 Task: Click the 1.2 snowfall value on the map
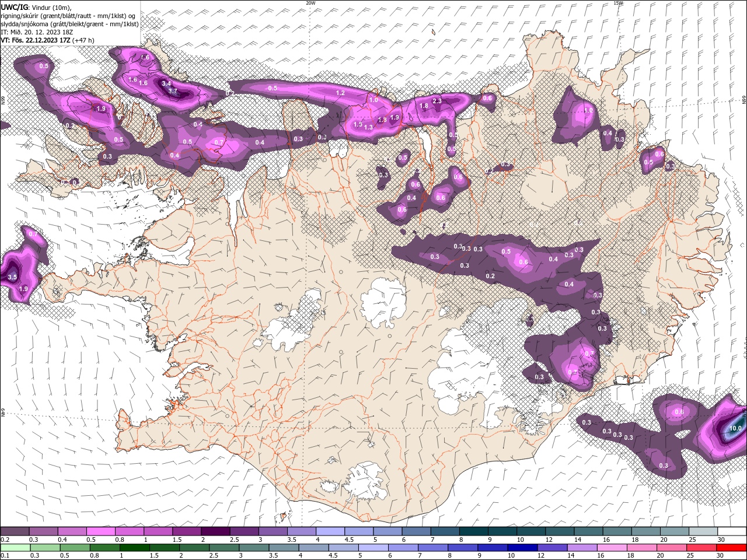pyautogui.click(x=341, y=93)
